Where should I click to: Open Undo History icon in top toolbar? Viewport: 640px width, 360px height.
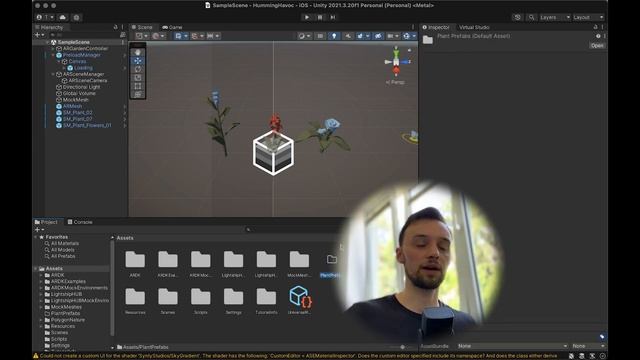point(518,17)
